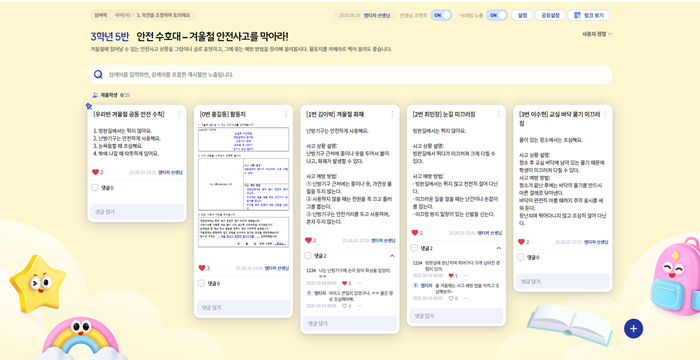The width and height of the screenshot is (700, 360).
Task: Open more options for 1234 comment in 눈길 미끄러짐
Action: (x=466, y=276)
